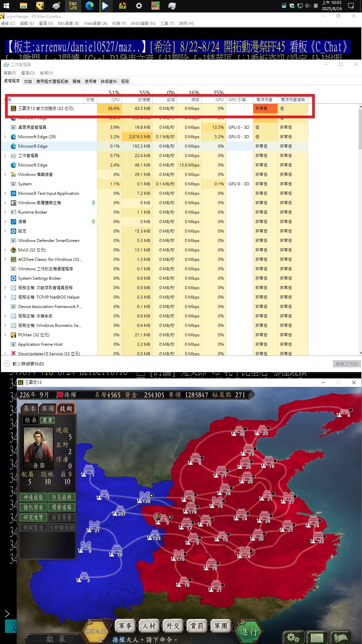This screenshot has height=644, width=362.
Task: Open the 詳細資料 tab in Task Manager
Action: point(109,81)
